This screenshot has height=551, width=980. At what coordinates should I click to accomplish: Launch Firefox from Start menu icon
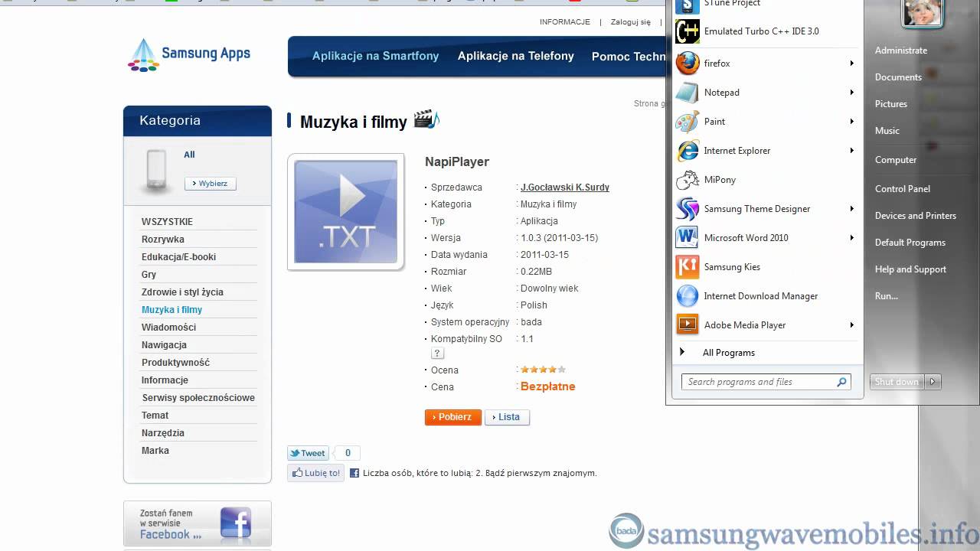pos(688,64)
